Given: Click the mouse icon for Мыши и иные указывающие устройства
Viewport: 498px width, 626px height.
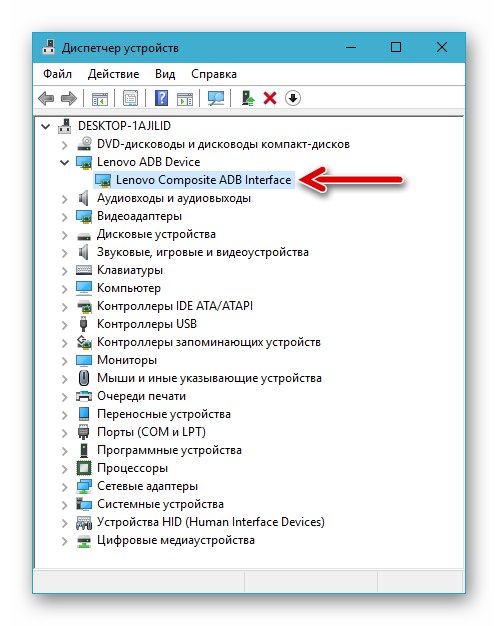Looking at the screenshot, I should pyautogui.click(x=84, y=378).
